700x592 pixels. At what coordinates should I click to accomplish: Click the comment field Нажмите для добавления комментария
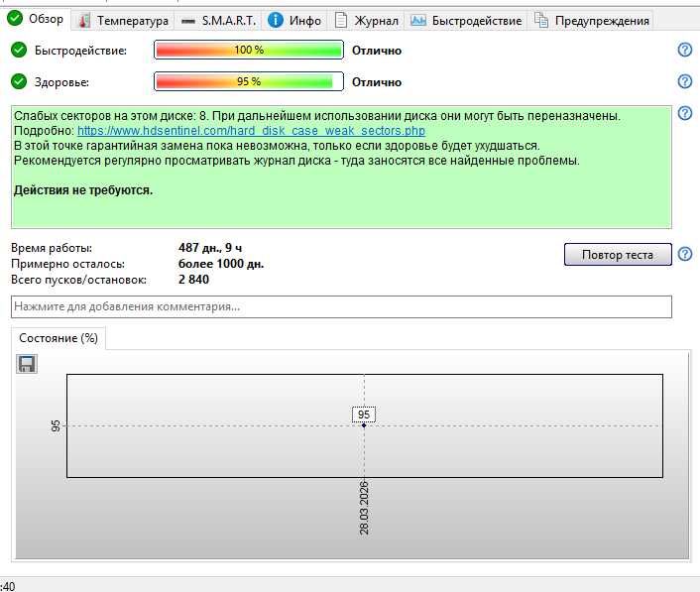tap(341, 306)
